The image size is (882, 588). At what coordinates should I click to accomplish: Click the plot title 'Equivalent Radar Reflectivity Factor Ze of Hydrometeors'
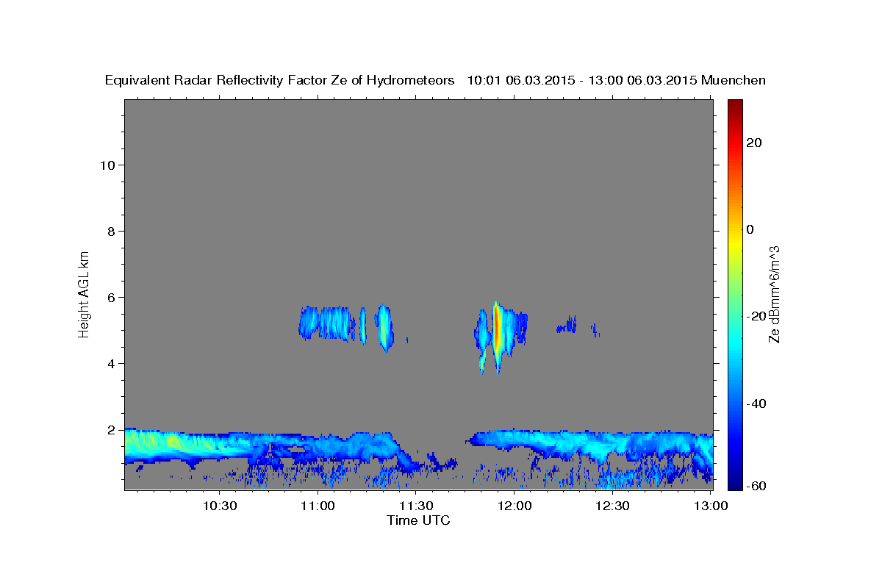coord(279,80)
